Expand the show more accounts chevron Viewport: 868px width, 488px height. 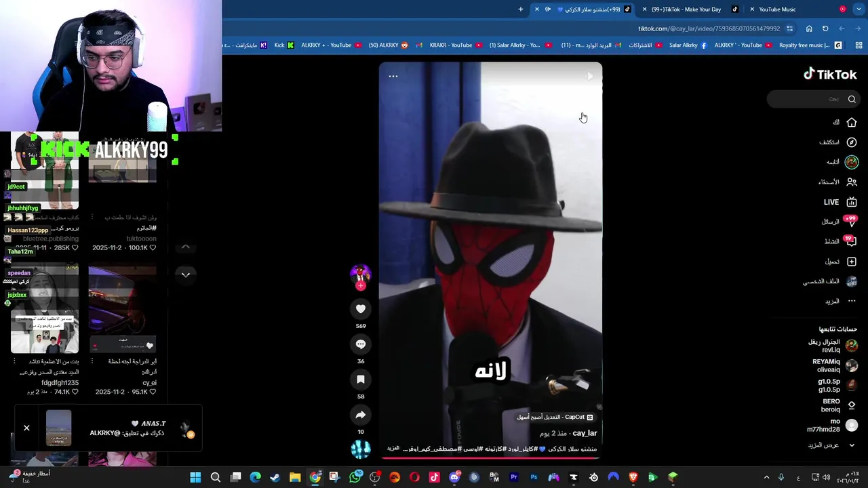852,445
